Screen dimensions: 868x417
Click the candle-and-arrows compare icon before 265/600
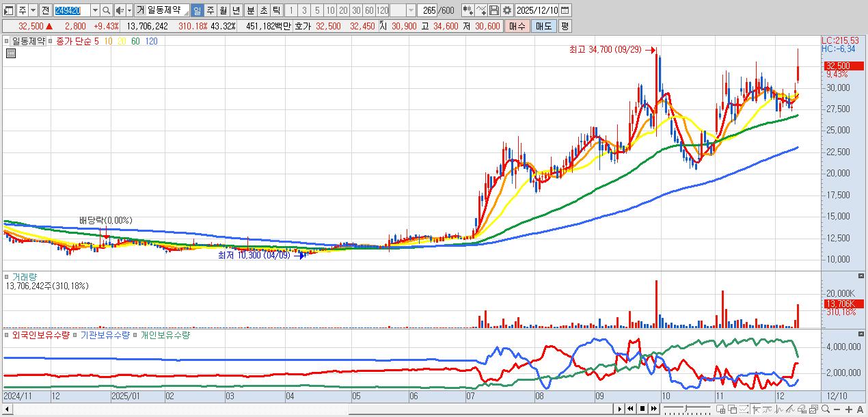[x=468, y=10]
